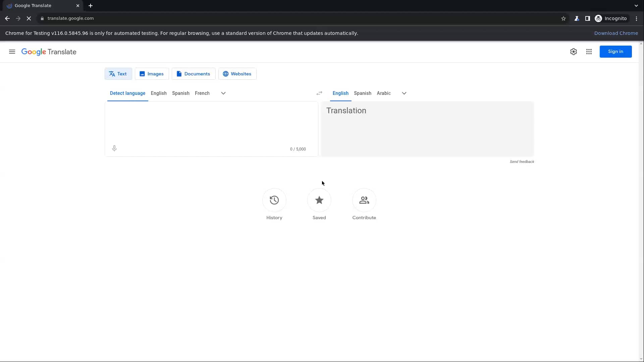The height and width of the screenshot is (362, 644).
Task: Go back in browser
Action: [7, 18]
